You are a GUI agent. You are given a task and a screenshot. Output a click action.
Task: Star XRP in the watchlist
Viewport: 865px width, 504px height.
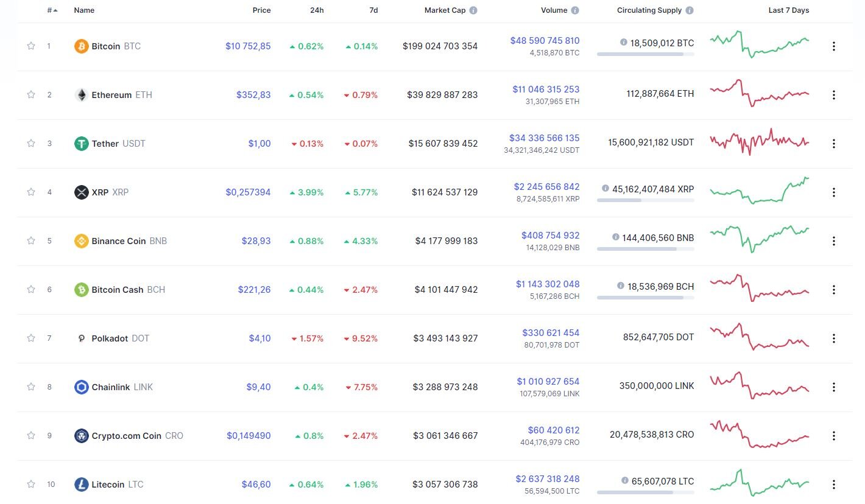(x=31, y=192)
